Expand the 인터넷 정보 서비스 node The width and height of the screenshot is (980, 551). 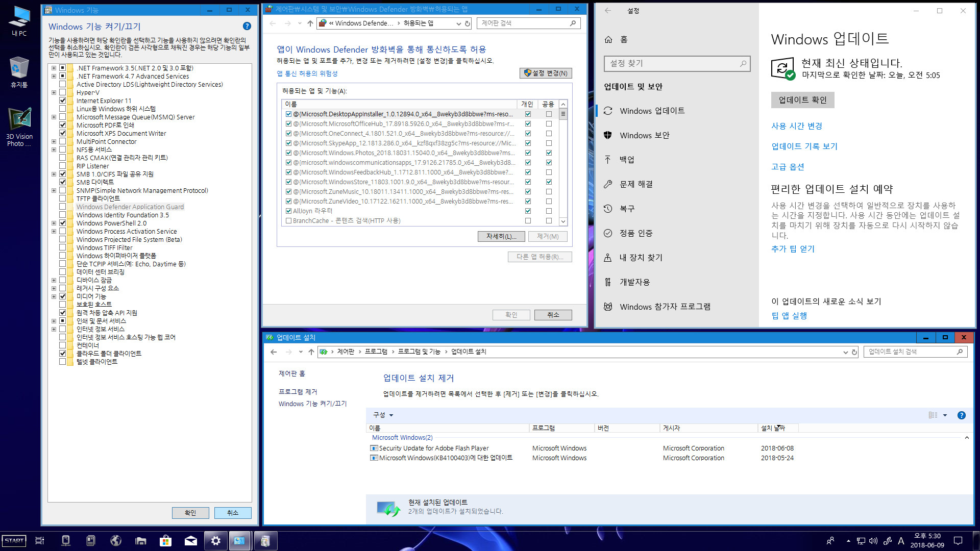tap(54, 329)
